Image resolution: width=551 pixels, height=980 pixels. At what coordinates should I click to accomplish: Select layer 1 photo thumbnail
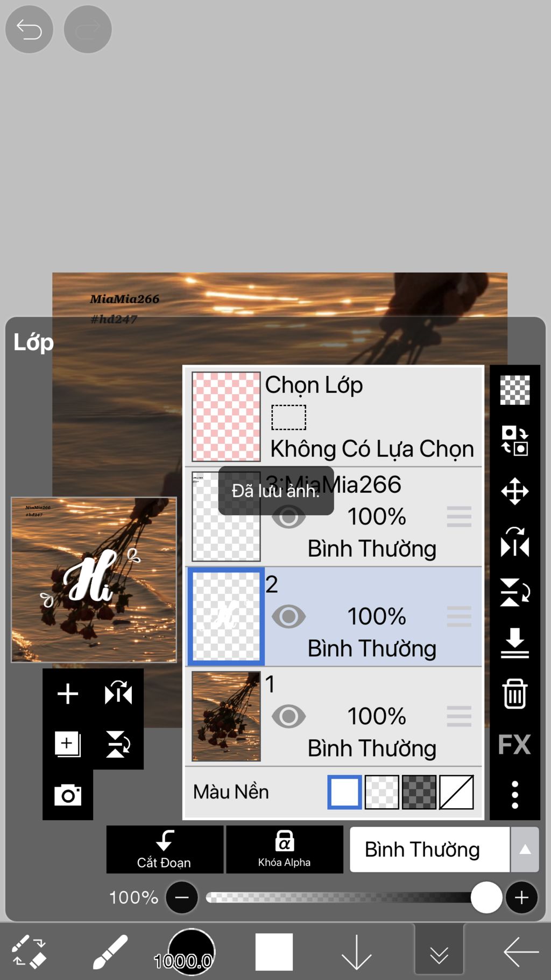226,716
